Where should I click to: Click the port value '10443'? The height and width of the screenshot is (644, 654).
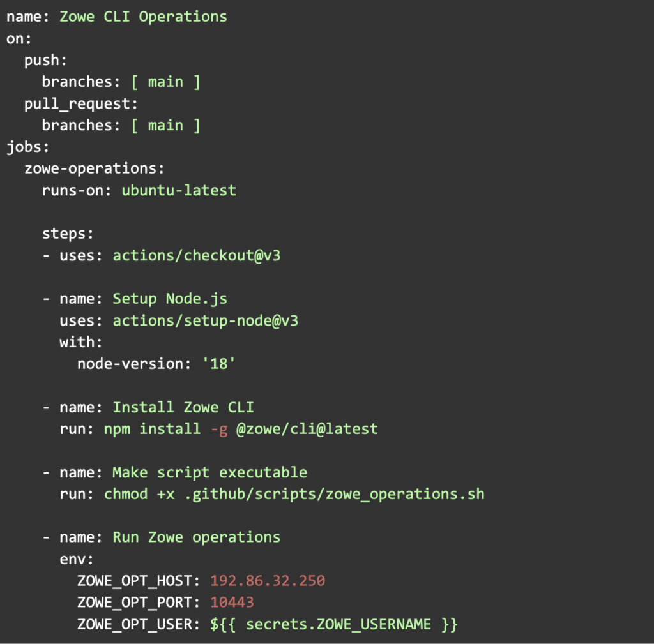(x=232, y=603)
